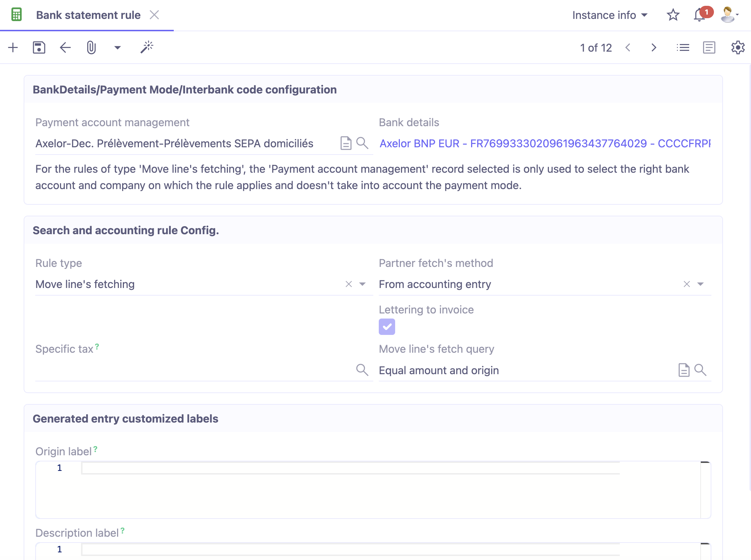Open the user avatar menu
This screenshot has height=560, width=751.
(727, 15)
